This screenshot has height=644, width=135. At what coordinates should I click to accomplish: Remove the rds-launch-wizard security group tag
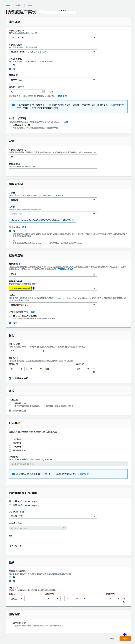click(73, 220)
